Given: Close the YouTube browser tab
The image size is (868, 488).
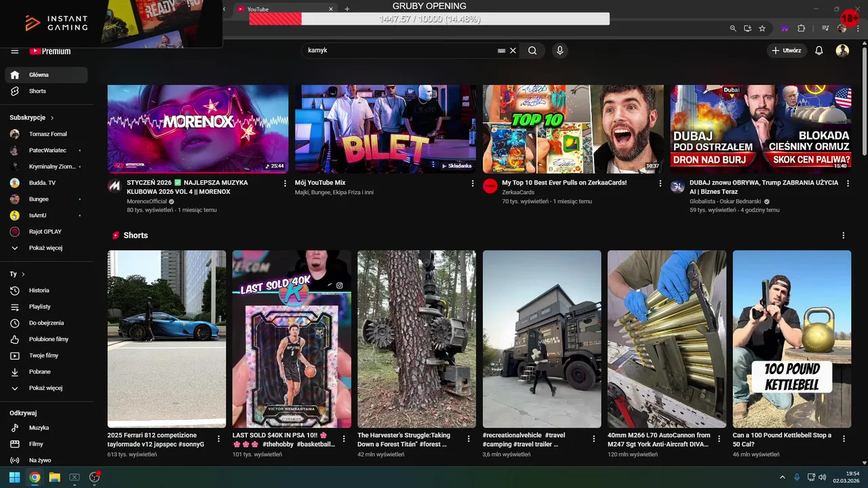Looking at the screenshot, I should [331, 9].
